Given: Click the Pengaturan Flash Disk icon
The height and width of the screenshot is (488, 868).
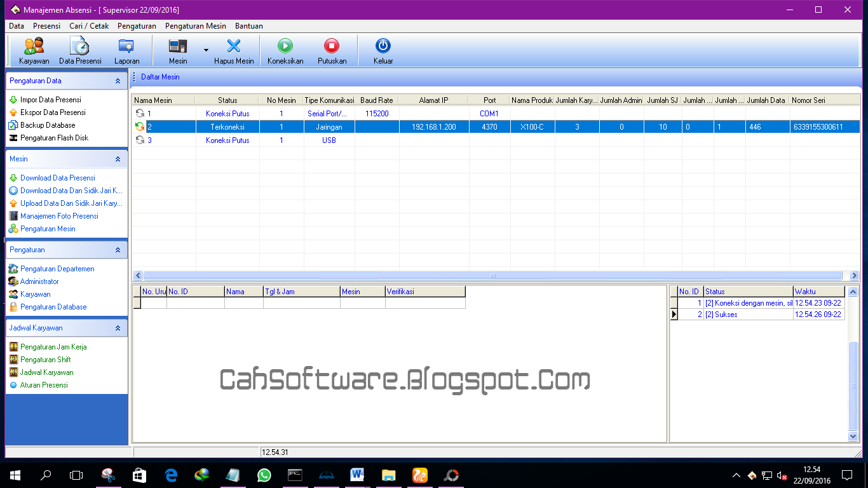Looking at the screenshot, I should pos(13,138).
